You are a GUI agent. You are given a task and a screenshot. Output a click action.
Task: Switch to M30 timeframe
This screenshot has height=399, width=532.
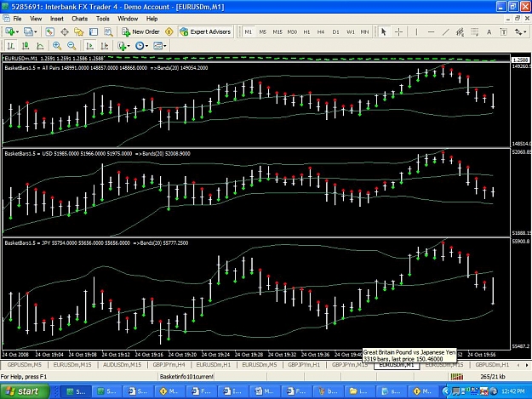click(292, 31)
